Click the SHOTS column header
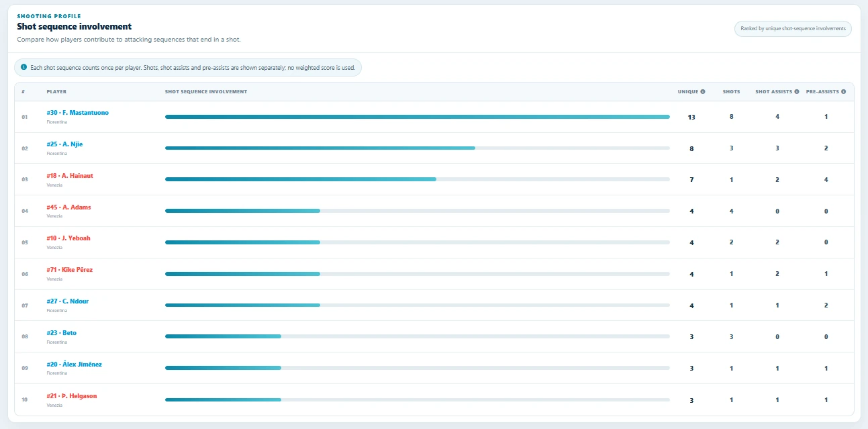 (731, 91)
